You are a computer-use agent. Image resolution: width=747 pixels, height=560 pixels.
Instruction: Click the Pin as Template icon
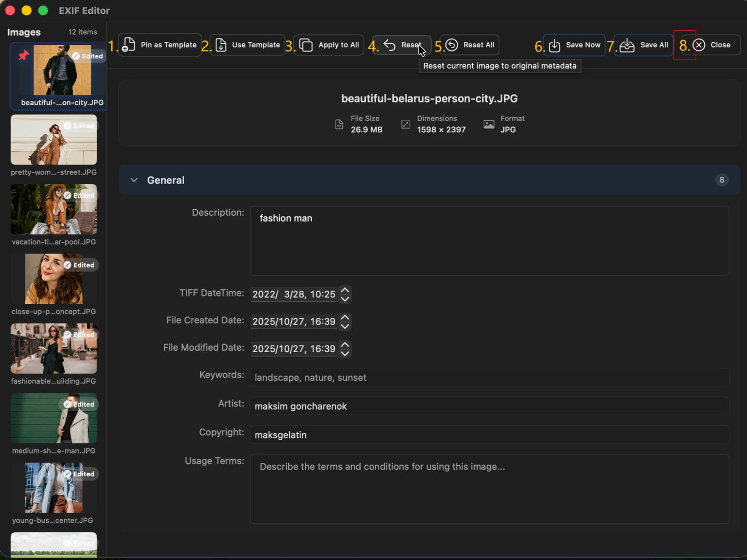point(129,45)
